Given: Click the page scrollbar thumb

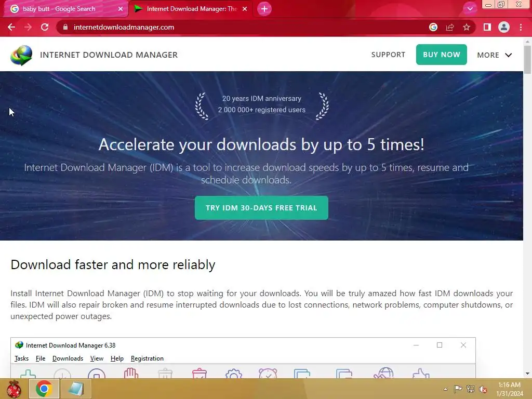Looking at the screenshot, I should [527, 59].
